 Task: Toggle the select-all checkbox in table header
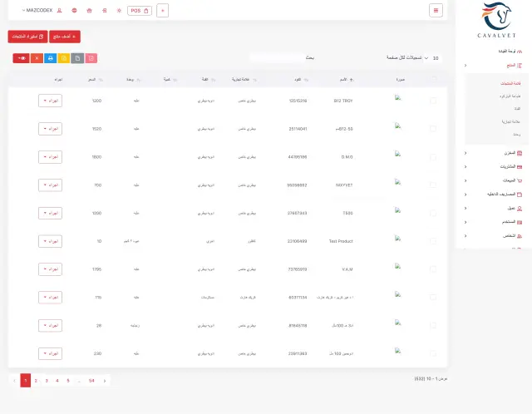[433, 79]
